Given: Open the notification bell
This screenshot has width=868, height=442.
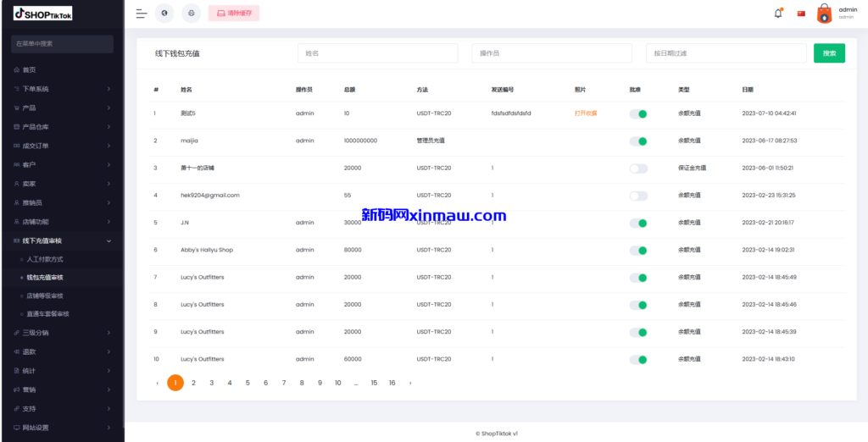Looking at the screenshot, I should click(778, 14).
